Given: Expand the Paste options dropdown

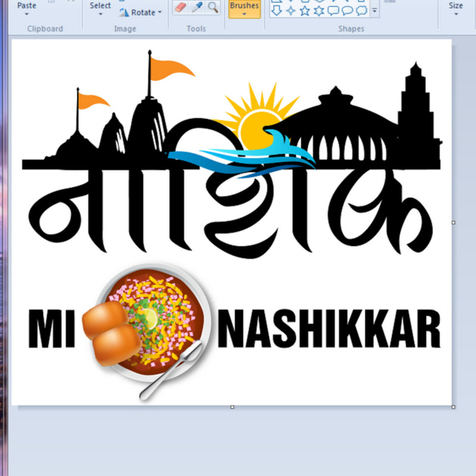Looking at the screenshot, I should click(27, 13).
